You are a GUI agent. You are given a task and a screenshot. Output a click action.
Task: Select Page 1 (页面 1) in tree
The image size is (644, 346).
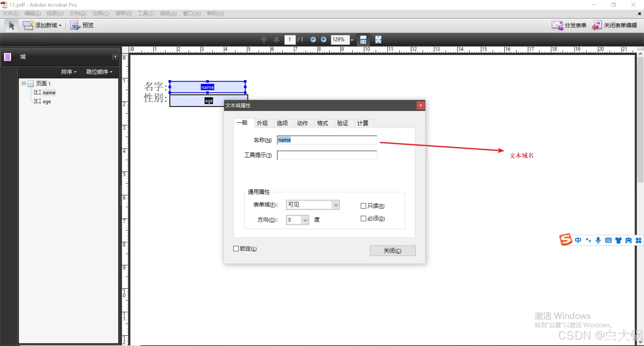coord(43,83)
